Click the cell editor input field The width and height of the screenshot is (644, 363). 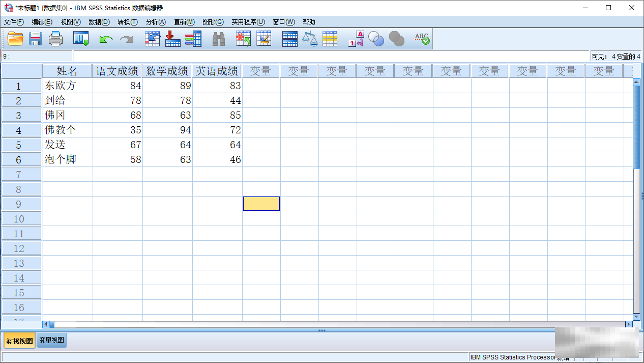pos(331,56)
